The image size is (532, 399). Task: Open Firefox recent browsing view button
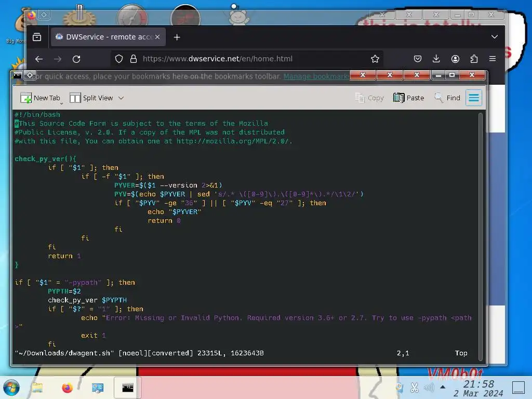37,37
